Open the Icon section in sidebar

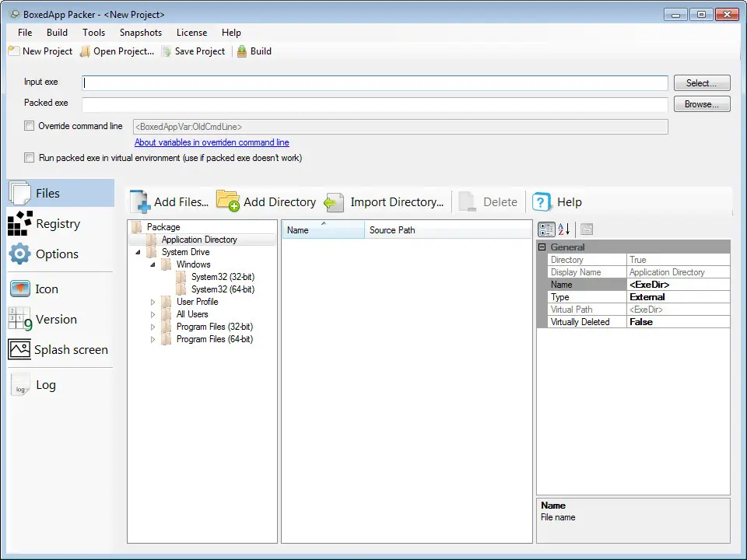pos(61,289)
